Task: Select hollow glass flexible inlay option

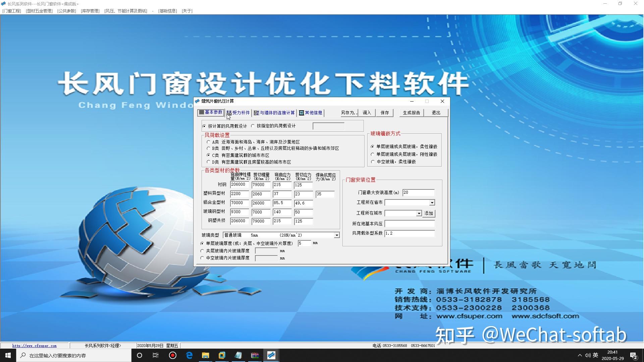Action: (373, 162)
